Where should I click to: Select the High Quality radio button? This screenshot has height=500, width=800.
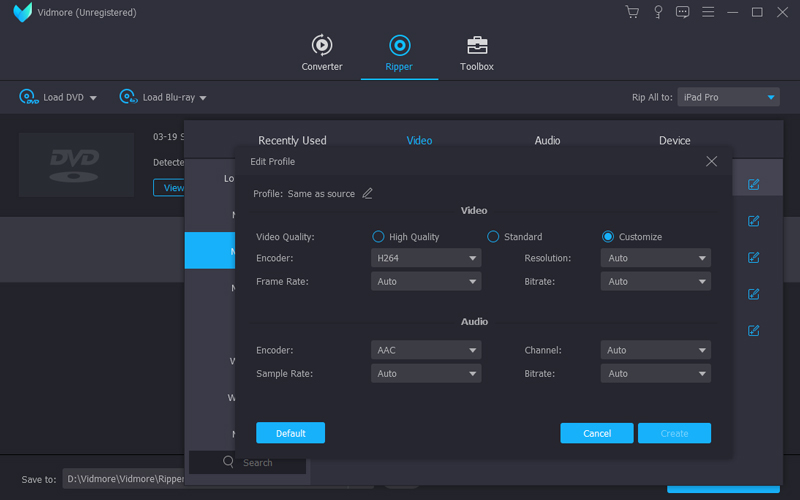378,237
